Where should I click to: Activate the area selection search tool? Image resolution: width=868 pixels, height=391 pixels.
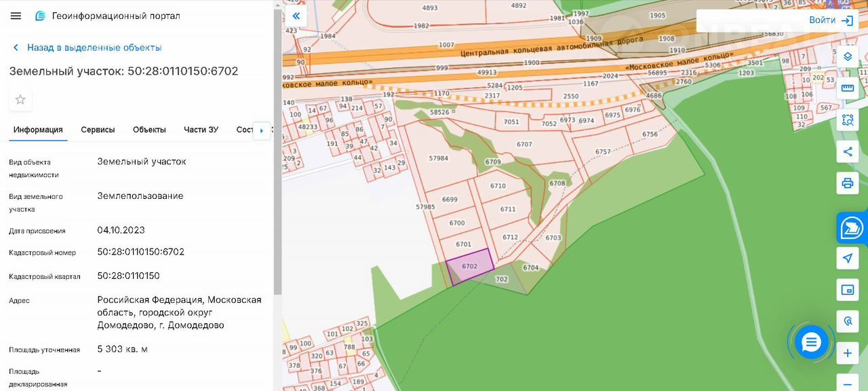pyautogui.click(x=847, y=120)
